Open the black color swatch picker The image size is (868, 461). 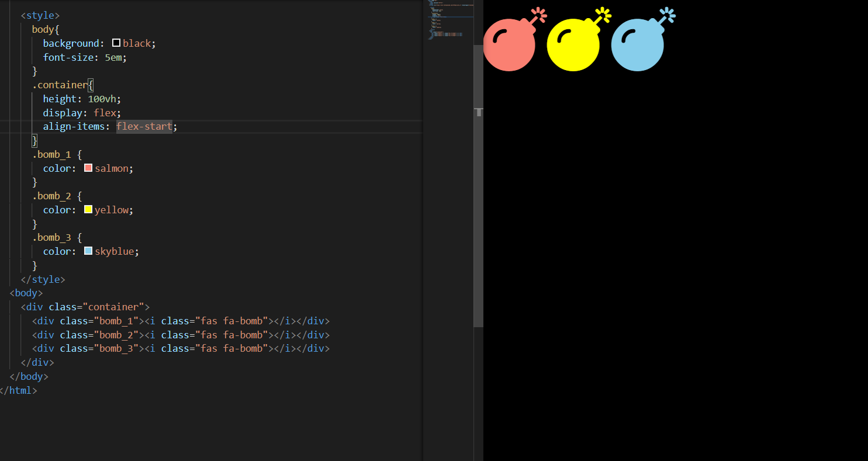click(x=116, y=43)
